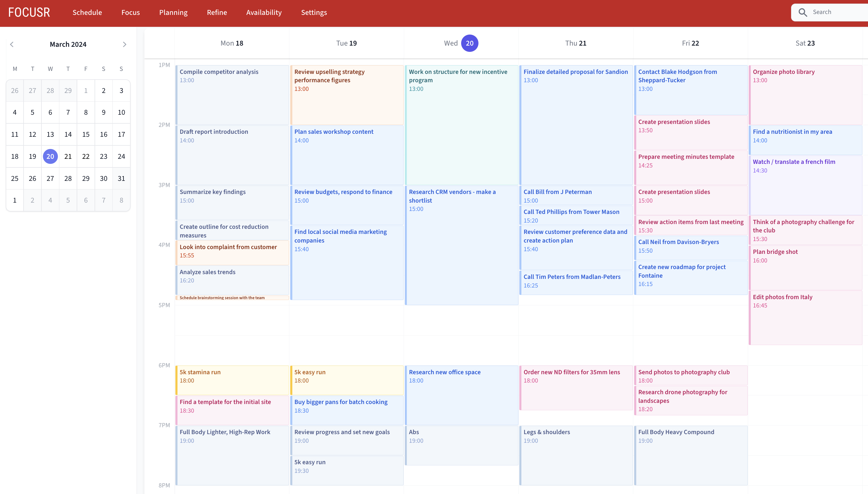Click the magnifying glass search icon
Image resolution: width=868 pixels, height=494 pixels.
point(802,12)
